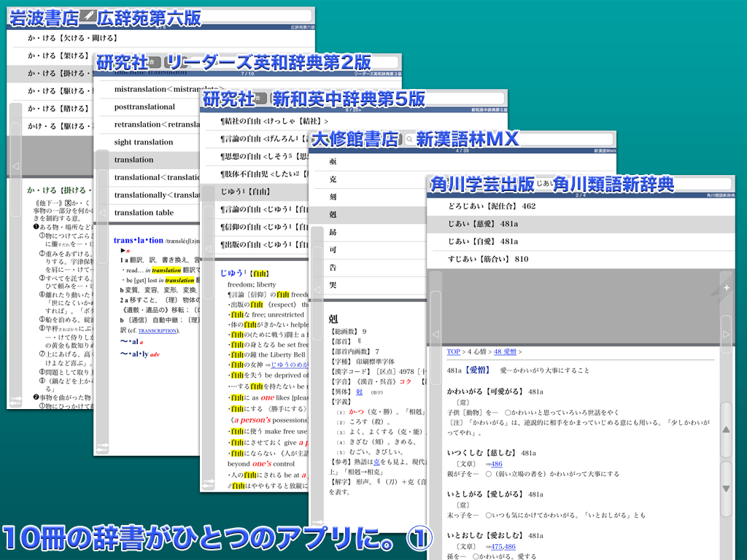The image size is (747, 560).
Task: Select the か・ける【欠ける・闕ける】 row
Action: 160,38
